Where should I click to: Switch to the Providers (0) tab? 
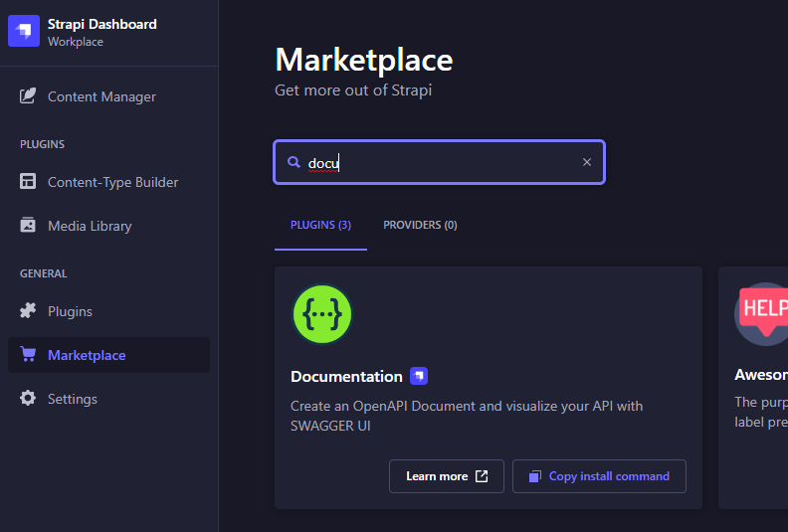[x=420, y=225]
